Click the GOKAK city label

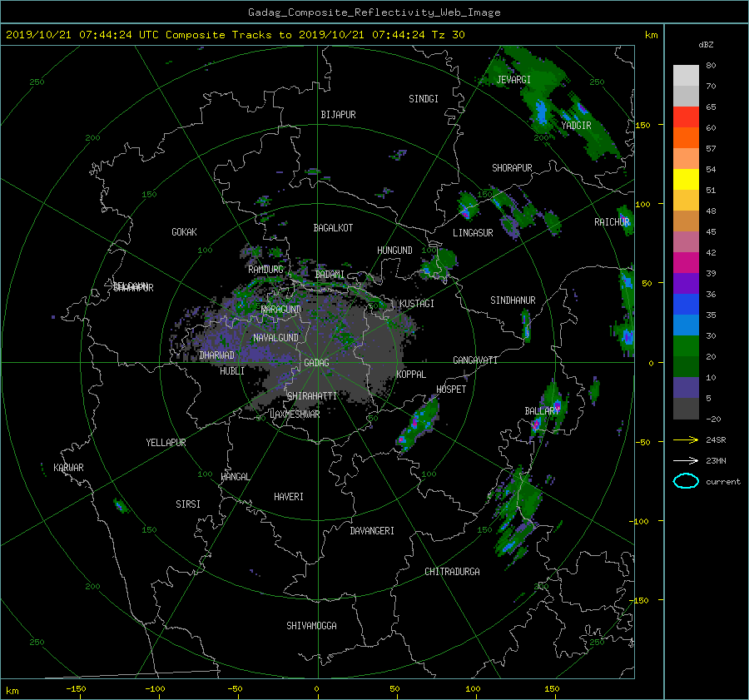[x=184, y=232]
